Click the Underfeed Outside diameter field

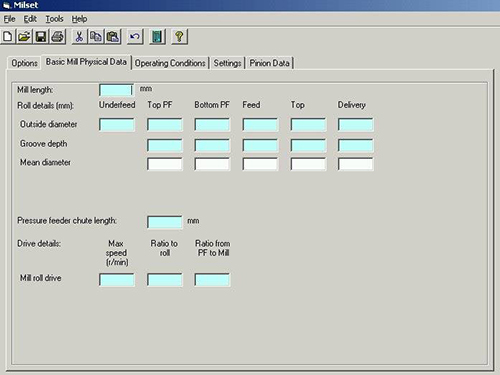point(117,124)
